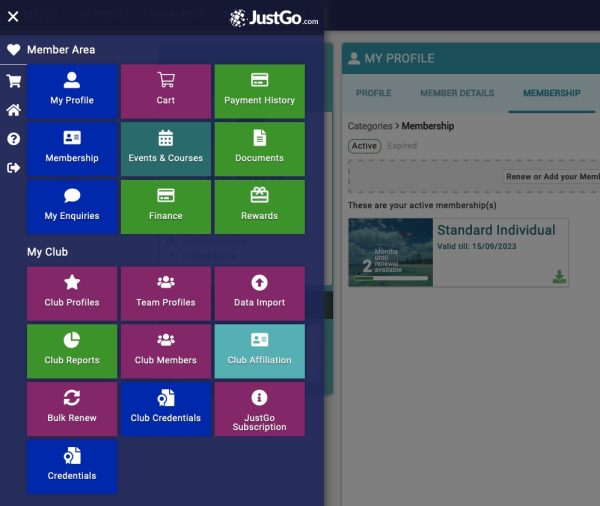Open the Club Reports tile
Viewport: 600px width, 506px height.
[72, 351]
